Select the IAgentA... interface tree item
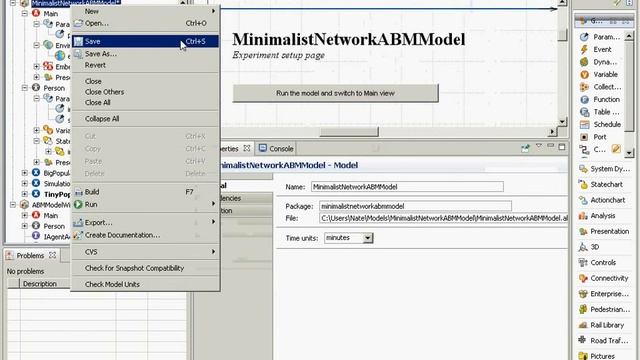Image resolution: width=640 pixels, height=360 pixels. pos(51,236)
